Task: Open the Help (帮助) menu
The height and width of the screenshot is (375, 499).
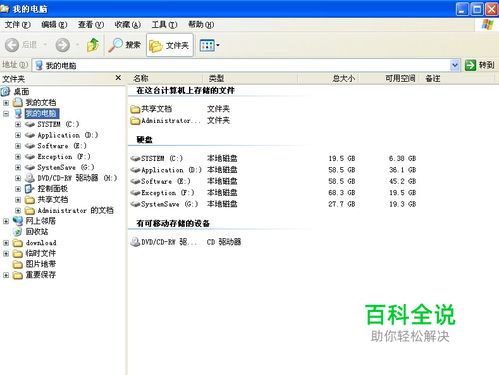Action: tap(201, 25)
